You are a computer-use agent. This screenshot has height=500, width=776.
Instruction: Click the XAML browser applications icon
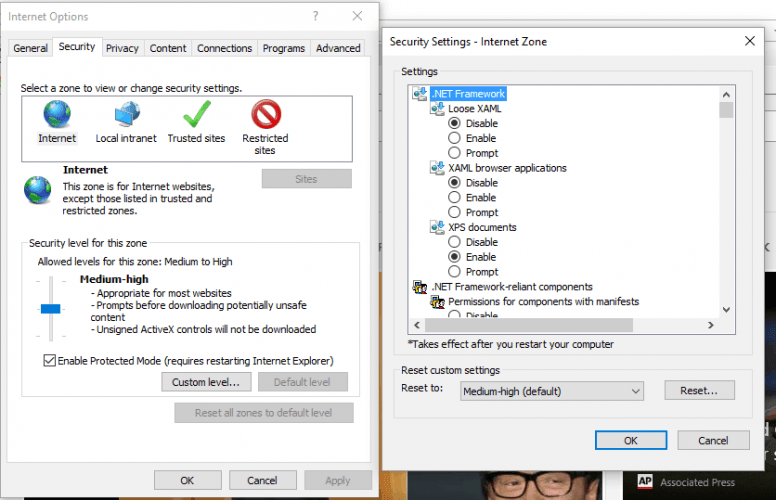point(437,168)
